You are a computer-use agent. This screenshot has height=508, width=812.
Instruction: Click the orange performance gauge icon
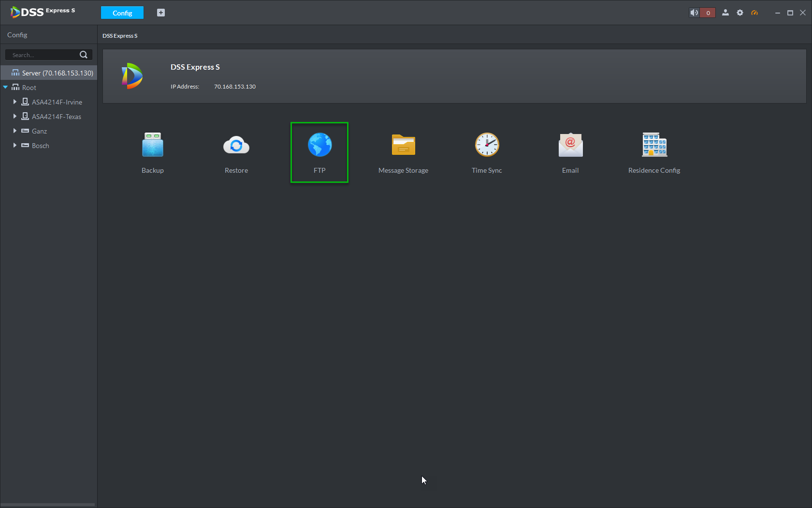coord(754,13)
